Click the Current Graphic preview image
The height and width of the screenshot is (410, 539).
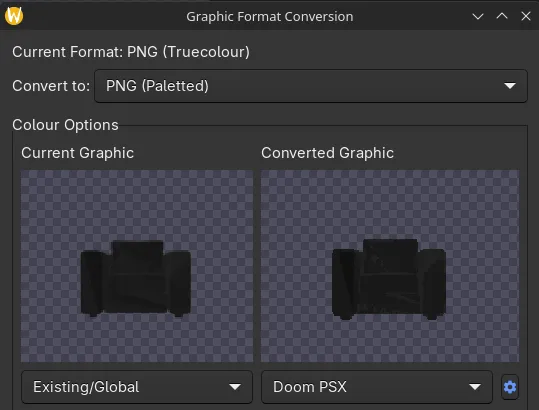coord(137,266)
